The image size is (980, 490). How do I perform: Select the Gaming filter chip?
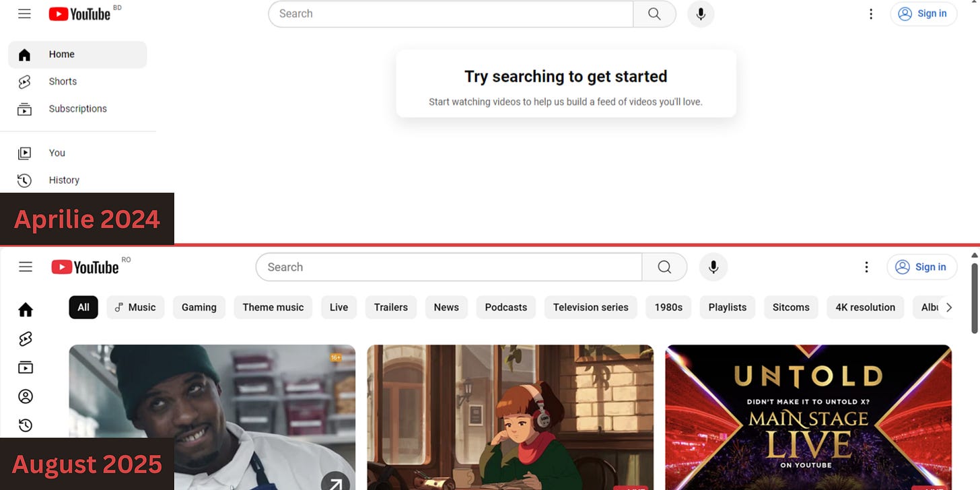199,308
